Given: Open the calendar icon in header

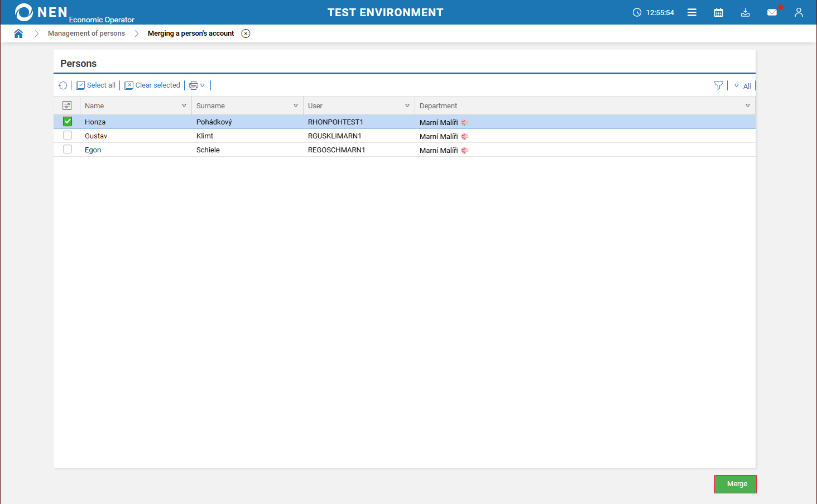Looking at the screenshot, I should pyautogui.click(x=718, y=12).
